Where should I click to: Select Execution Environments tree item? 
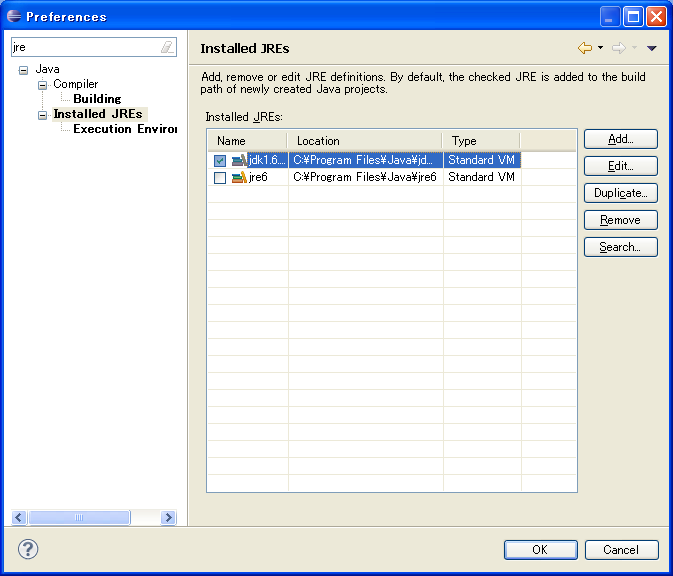coord(125,129)
